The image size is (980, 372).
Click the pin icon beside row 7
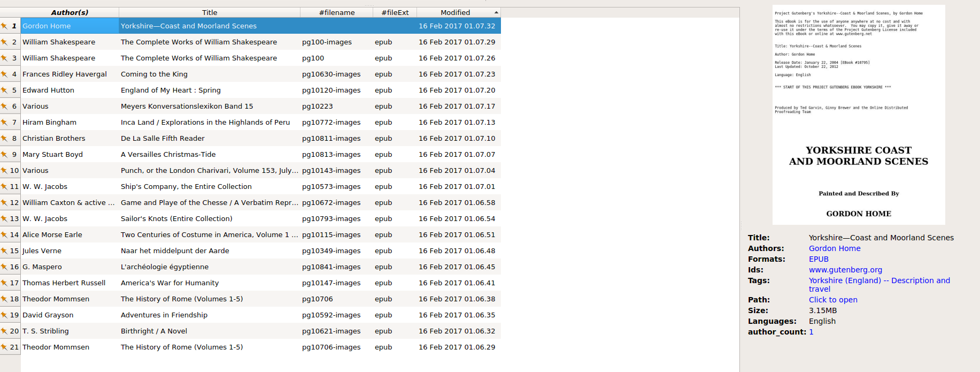coord(4,122)
